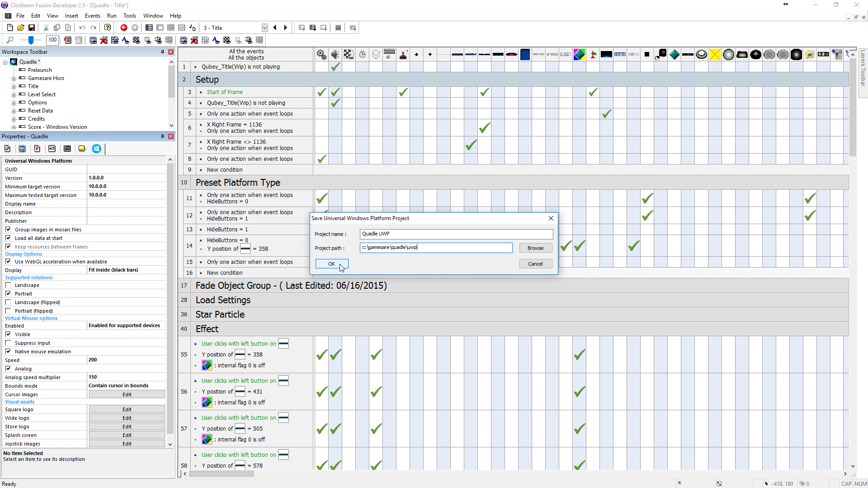Create a new application from the toolbar
This screenshot has height=488, width=868.
coord(10,27)
